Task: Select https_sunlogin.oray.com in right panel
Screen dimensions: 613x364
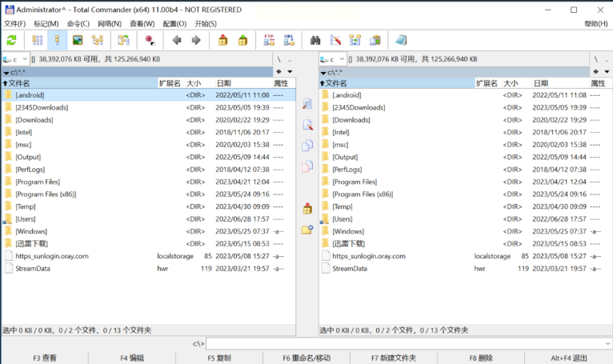Action: pos(465,256)
